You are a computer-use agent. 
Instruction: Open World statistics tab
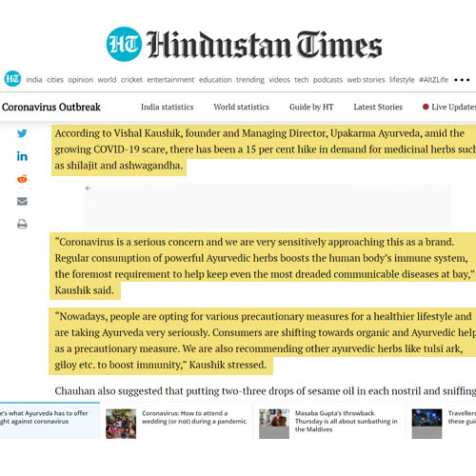(242, 107)
